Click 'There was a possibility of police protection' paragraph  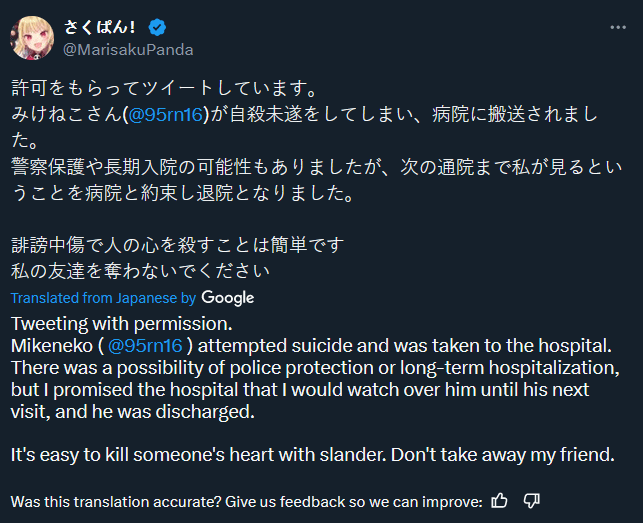pos(315,390)
